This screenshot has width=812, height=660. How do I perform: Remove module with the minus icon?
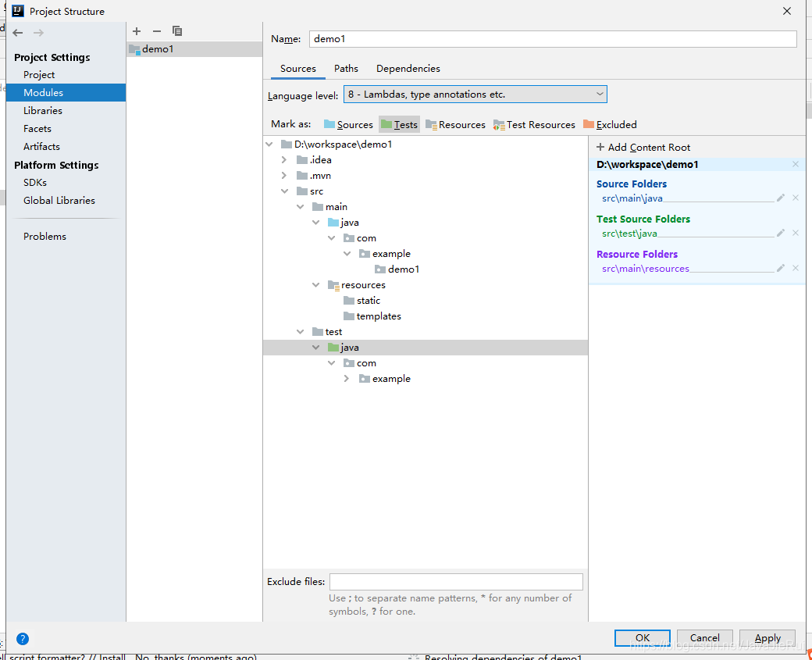click(x=157, y=31)
